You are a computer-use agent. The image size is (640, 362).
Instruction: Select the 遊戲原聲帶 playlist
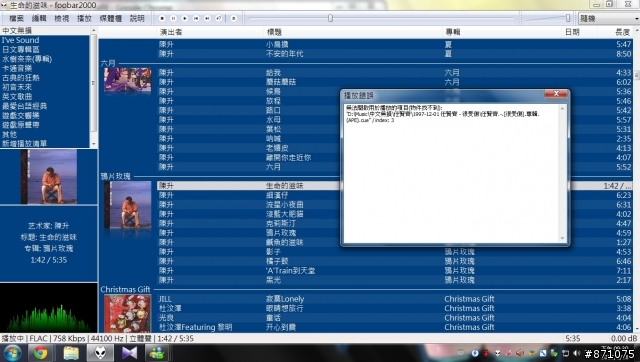tap(45, 124)
